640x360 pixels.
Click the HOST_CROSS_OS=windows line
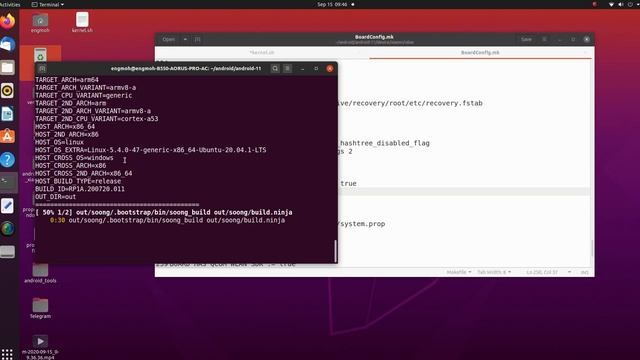tap(74, 158)
